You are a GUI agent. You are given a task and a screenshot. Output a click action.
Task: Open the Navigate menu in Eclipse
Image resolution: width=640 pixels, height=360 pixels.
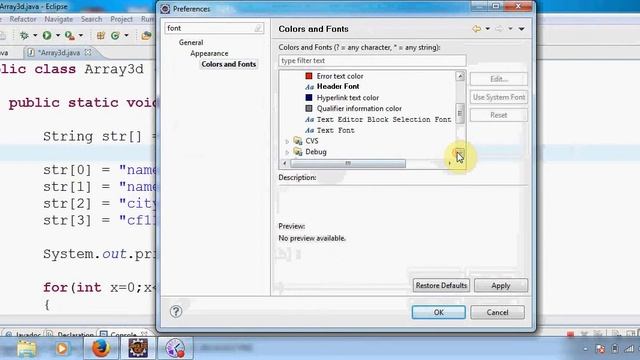tap(59, 19)
